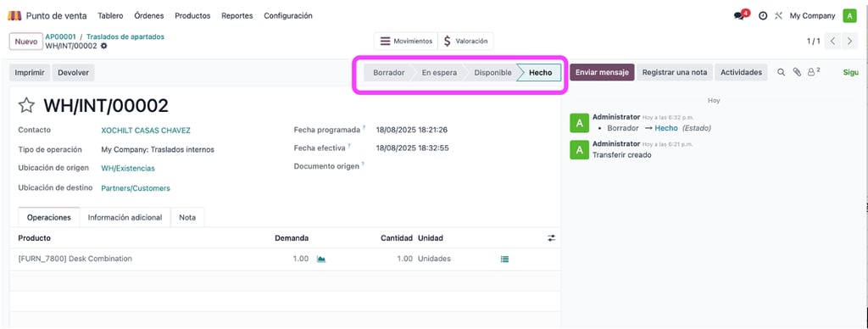Open the AP00001 breadcrumb link
868x329 pixels.
coord(60,37)
